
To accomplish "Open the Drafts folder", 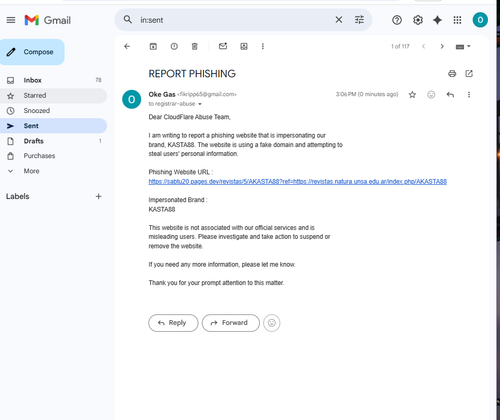I will (x=53, y=141).
